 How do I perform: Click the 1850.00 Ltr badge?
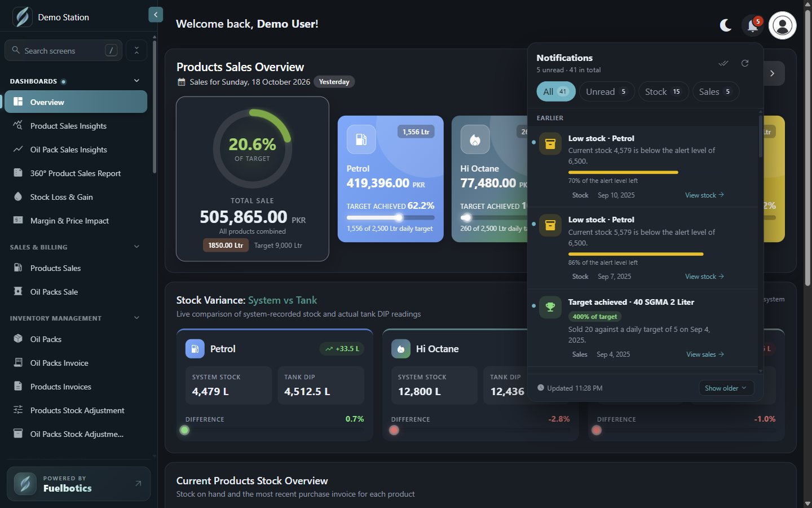pyautogui.click(x=226, y=245)
